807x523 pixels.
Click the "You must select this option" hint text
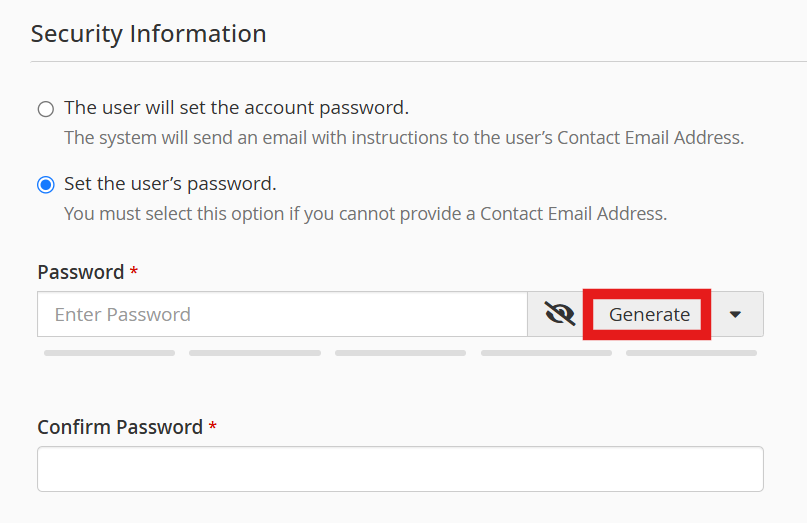365,213
